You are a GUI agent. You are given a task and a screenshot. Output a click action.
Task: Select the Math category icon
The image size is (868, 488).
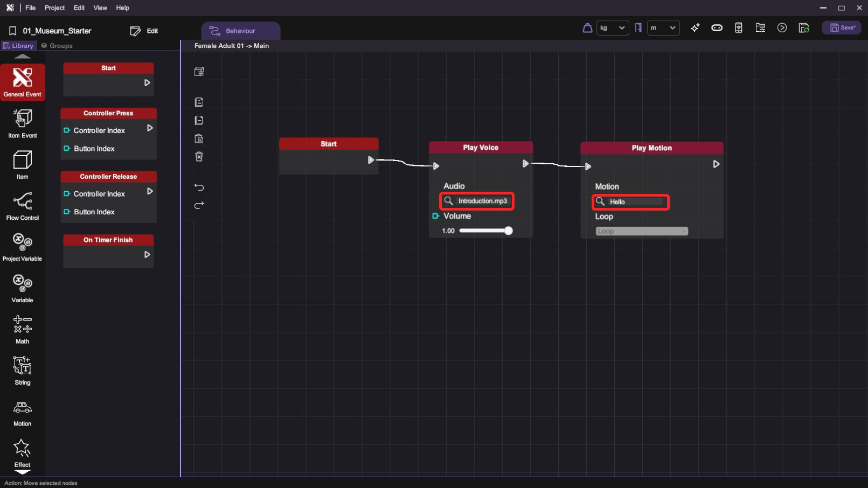pyautogui.click(x=22, y=329)
